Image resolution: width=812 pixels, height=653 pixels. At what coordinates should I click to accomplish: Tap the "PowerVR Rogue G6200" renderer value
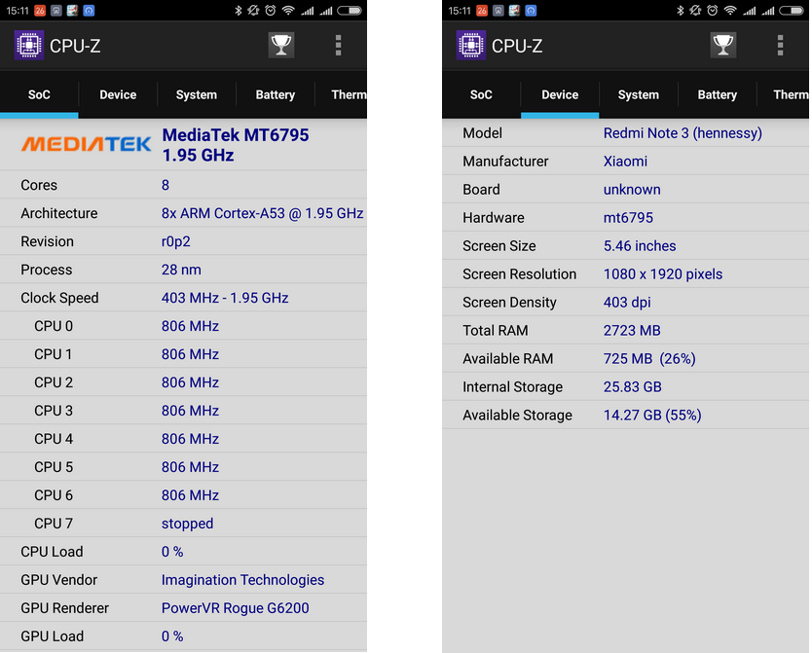(235, 608)
